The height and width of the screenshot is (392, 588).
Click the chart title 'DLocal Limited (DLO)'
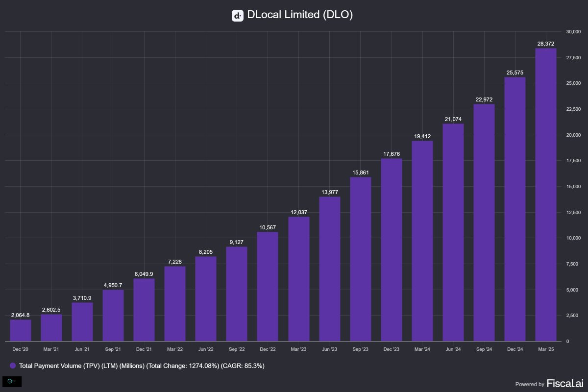tap(300, 15)
